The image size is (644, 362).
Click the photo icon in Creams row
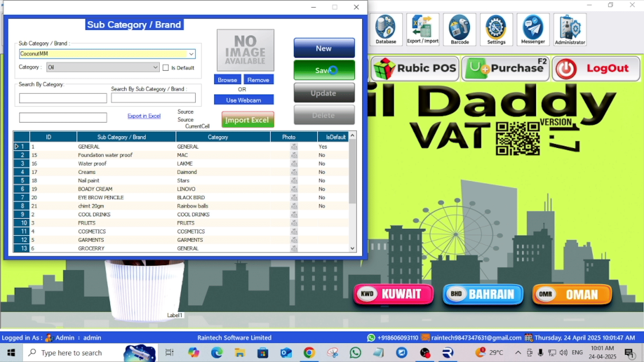(x=294, y=172)
